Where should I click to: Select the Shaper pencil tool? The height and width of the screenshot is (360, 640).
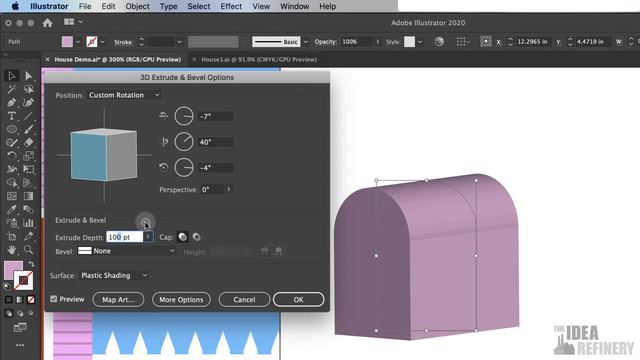pos(11,143)
